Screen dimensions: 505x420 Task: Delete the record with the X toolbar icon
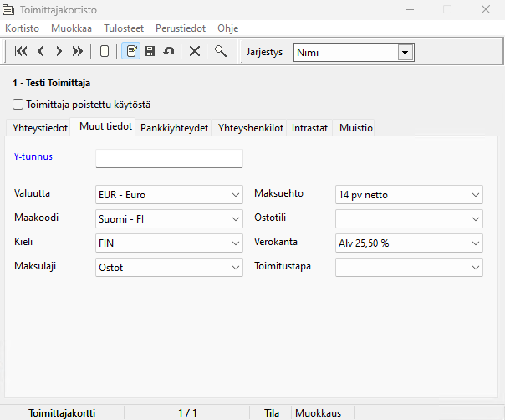[x=195, y=51]
